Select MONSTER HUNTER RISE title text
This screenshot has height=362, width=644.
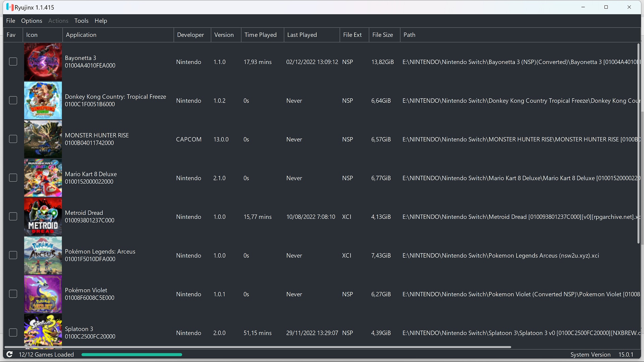click(x=97, y=135)
